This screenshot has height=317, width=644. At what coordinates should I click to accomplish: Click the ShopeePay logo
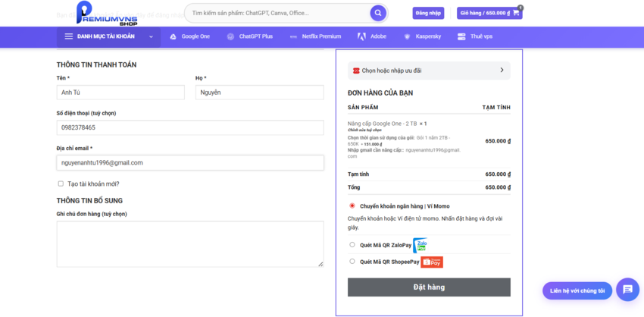pyautogui.click(x=432, y=262)
